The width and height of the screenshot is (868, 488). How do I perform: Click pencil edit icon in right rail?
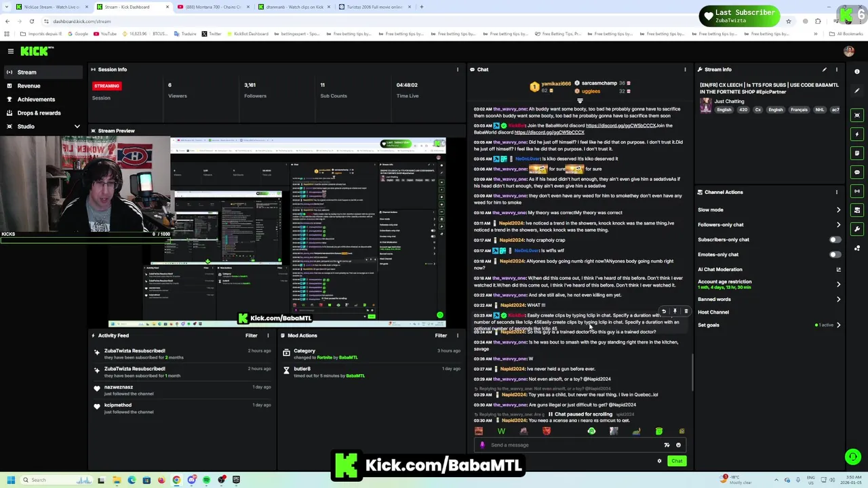coord(857,91)
